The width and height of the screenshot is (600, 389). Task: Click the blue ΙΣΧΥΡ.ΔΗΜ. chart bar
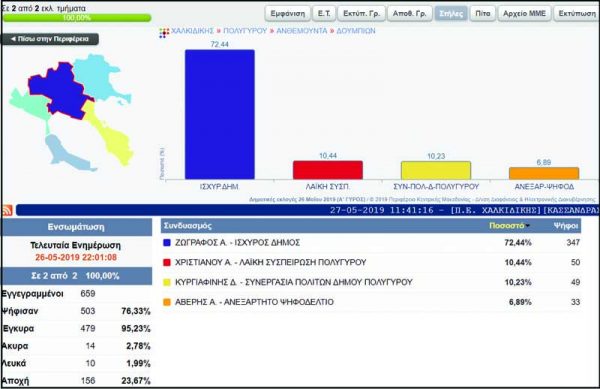[220, 114]
